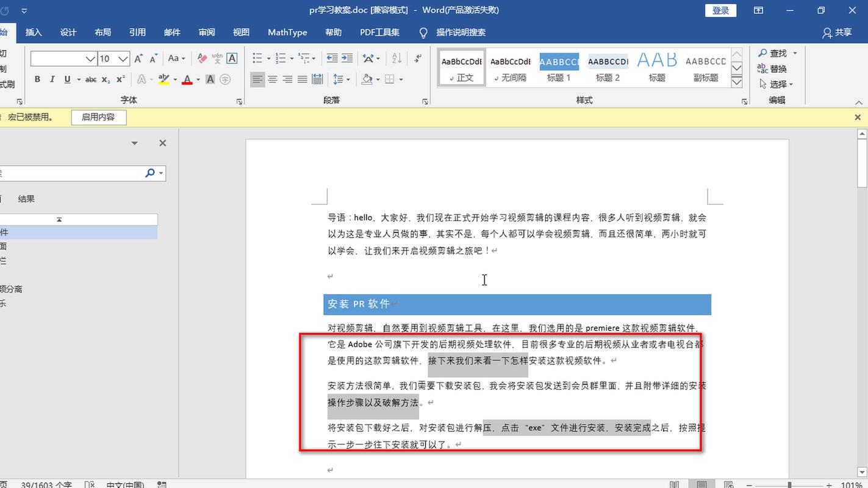
Task: Apply underline to selected text
Action: [66, 79]
